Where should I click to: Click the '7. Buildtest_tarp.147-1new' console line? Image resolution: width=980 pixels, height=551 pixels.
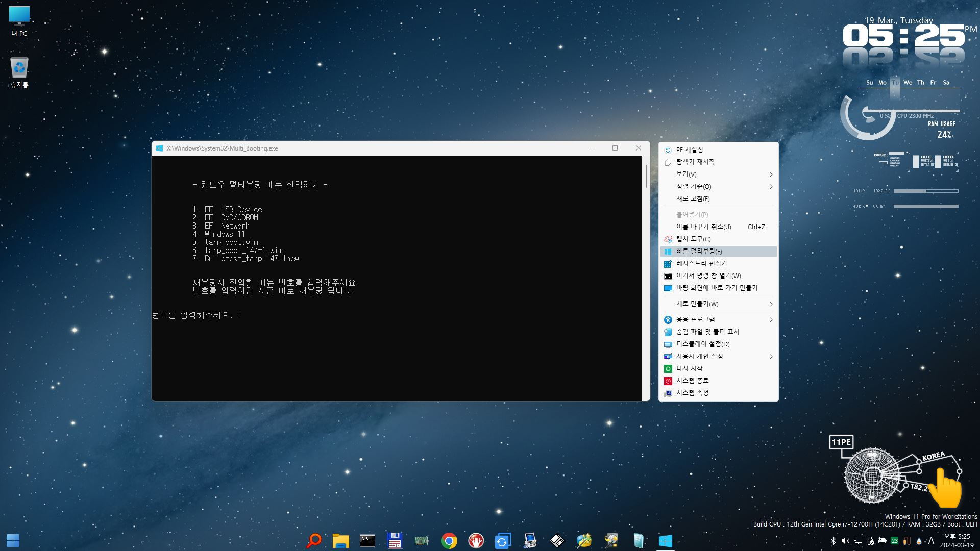pyautogui.click(x=246, y=259)
